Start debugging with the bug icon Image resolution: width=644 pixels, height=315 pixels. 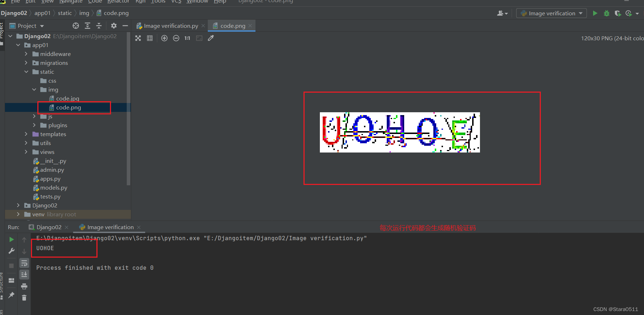(607, 13)
